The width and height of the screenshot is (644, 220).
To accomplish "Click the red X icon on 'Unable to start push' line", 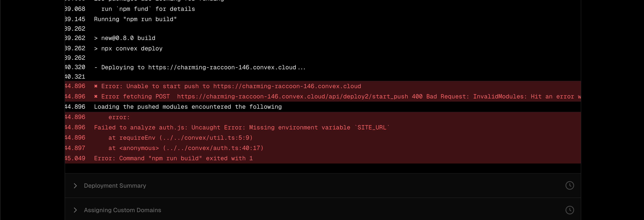I will [96, 86].
